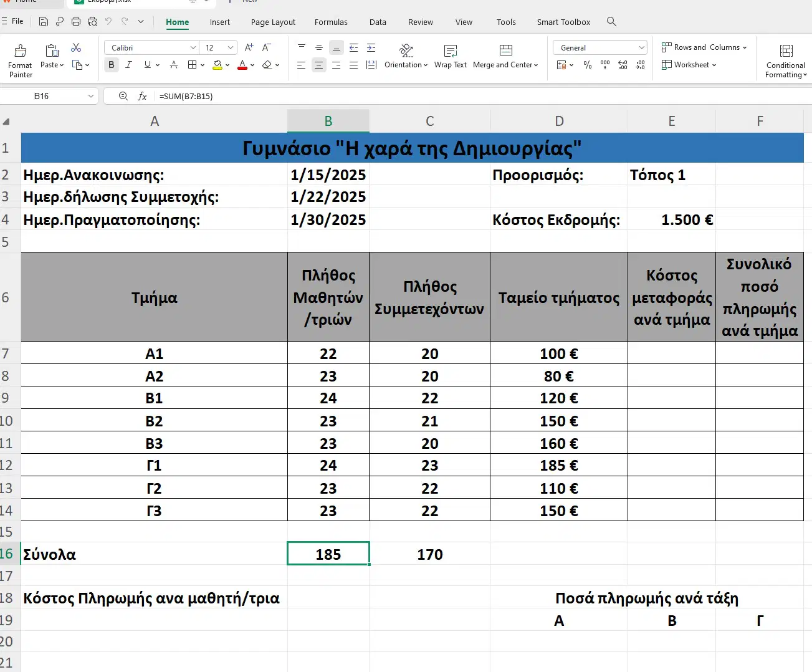Click the Cut scissors icon
Image resolution: width=812 pixels, height=672 pixels.
point(76,48)
